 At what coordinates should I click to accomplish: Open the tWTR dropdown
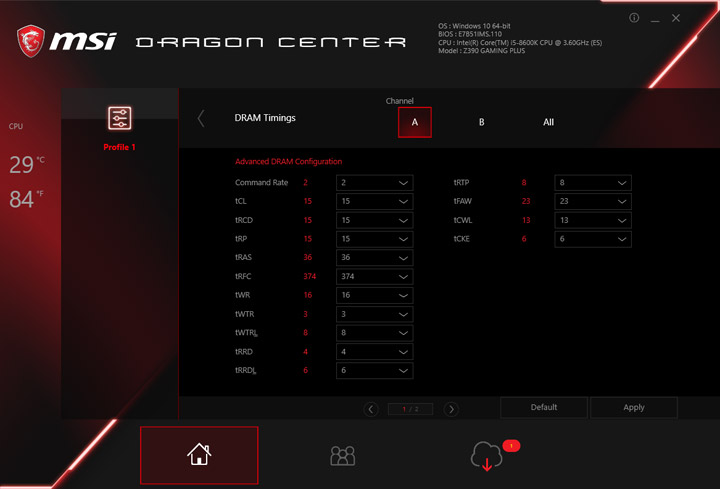pyautogui.click(x=374, y=314)
